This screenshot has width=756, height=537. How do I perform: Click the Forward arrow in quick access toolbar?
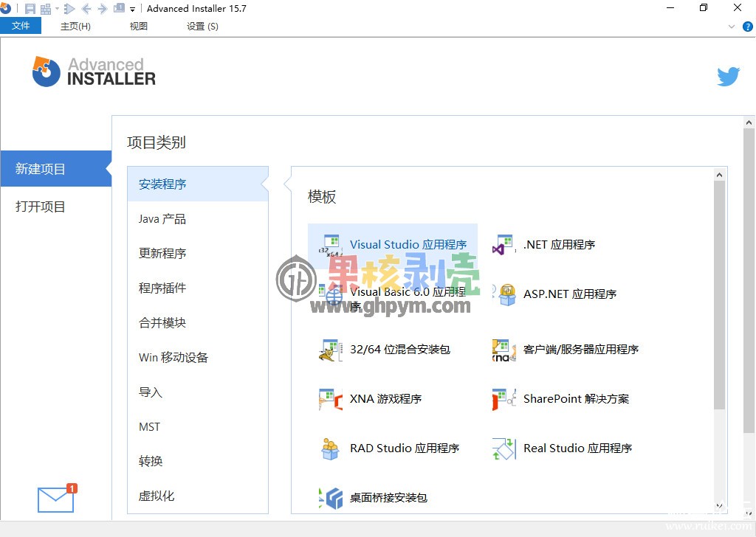(102, 9)
